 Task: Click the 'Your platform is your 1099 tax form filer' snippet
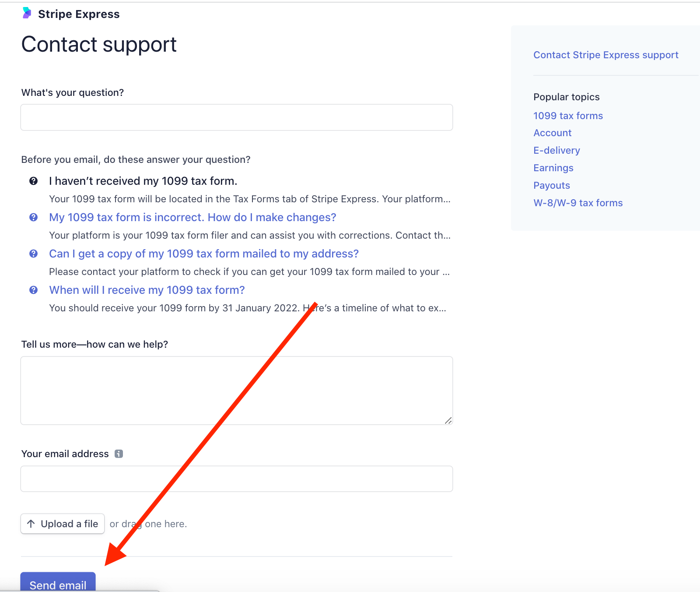click(250, 235)
